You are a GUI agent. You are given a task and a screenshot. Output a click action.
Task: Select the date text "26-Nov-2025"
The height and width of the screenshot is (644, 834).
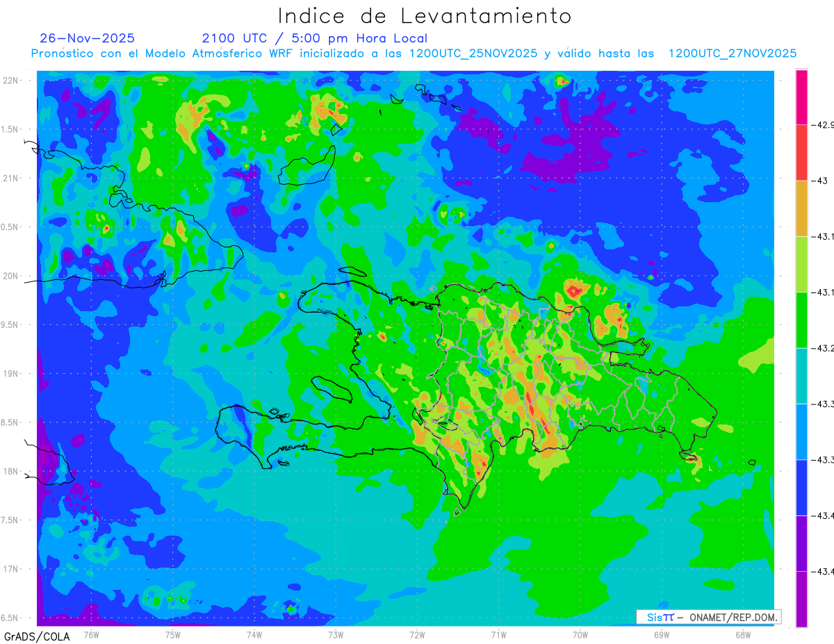click(x=88, y=38)
